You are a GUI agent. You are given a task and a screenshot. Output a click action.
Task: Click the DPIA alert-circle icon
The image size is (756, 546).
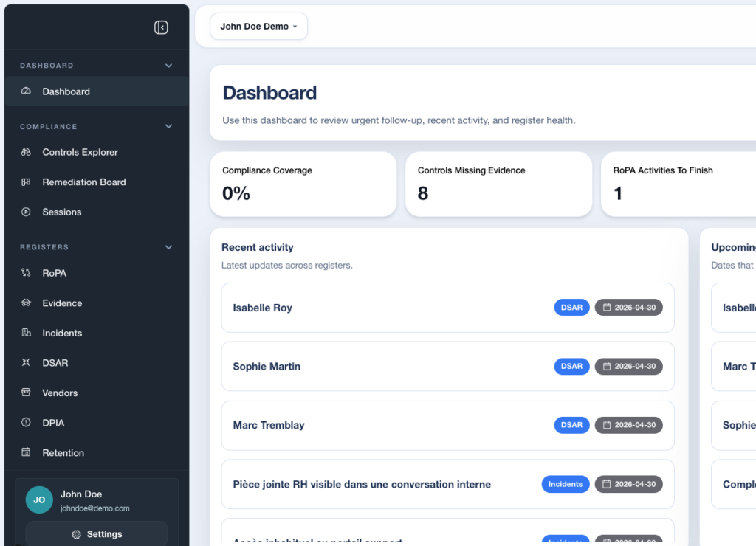tap(26, 422)
